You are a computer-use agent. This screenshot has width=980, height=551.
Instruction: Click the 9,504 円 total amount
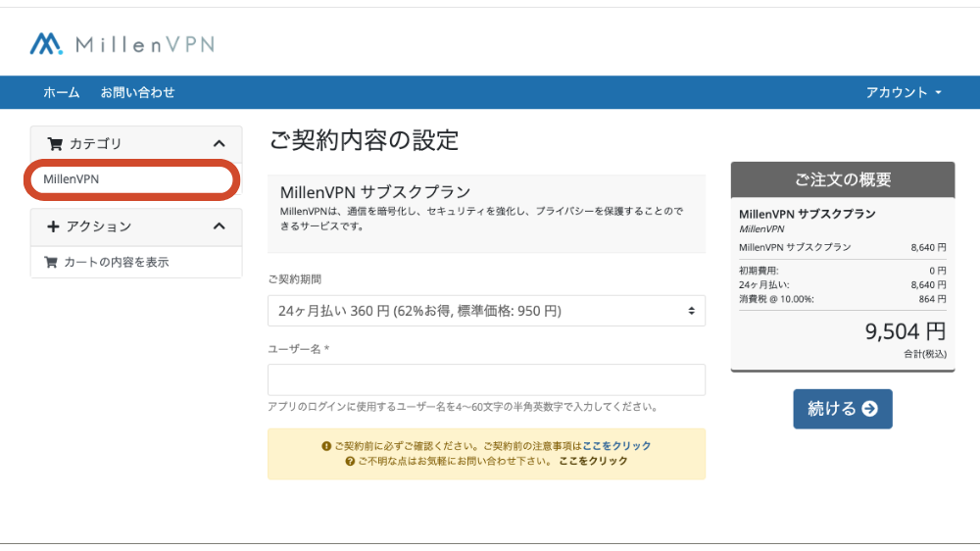[x=905, y=331]
